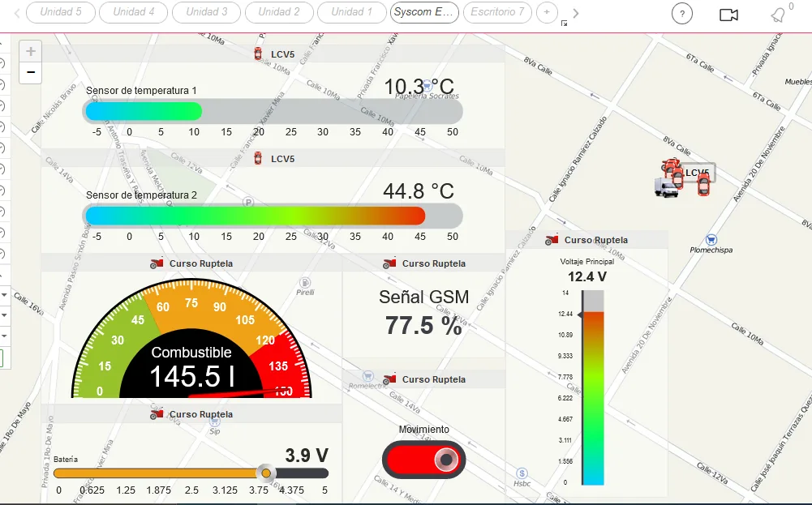Click car icon in Sensor 2 LCV5 header
The width and height of the screenshot is (812, 505).
(x=258, y=158)
